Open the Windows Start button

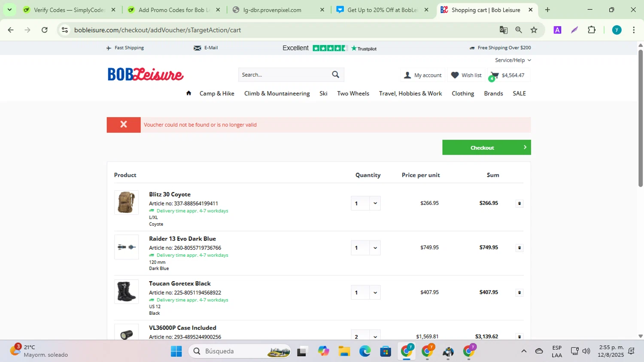[176, 351]
